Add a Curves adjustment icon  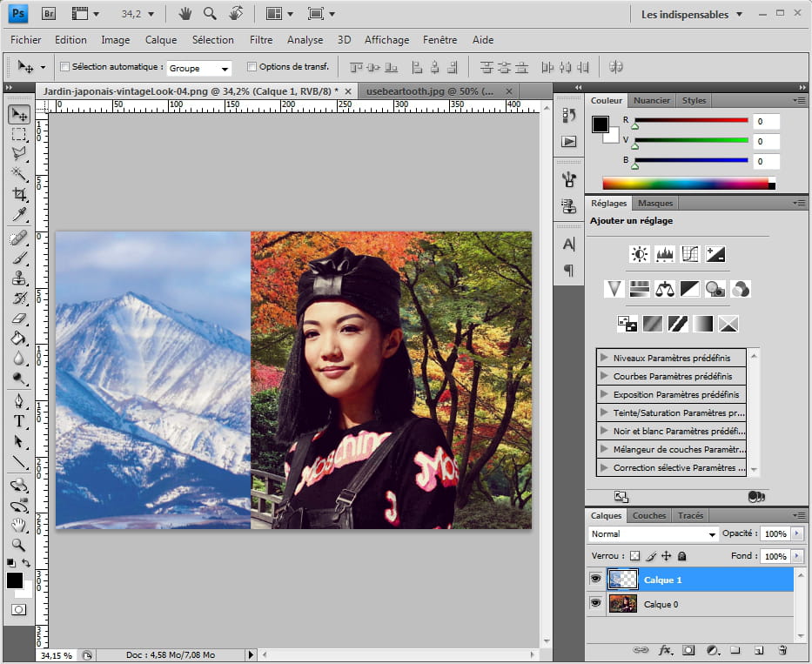coord(690,254)
